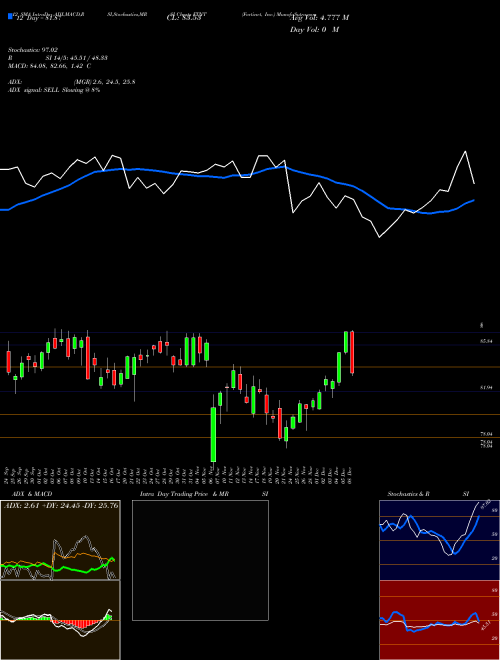Click the last red candlestick on the chart
500x660 pixels.
(x=352, y=353)
